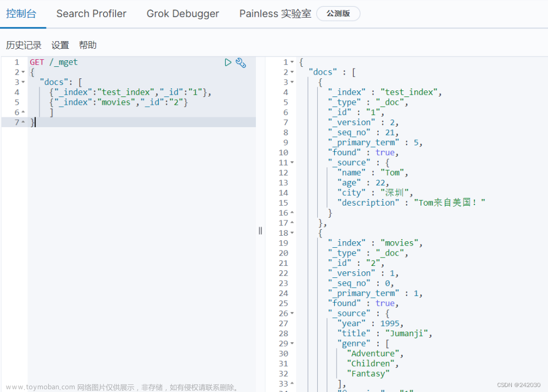
Task: Click the editor pane splitter handle
Action: (x=260, y=231)
